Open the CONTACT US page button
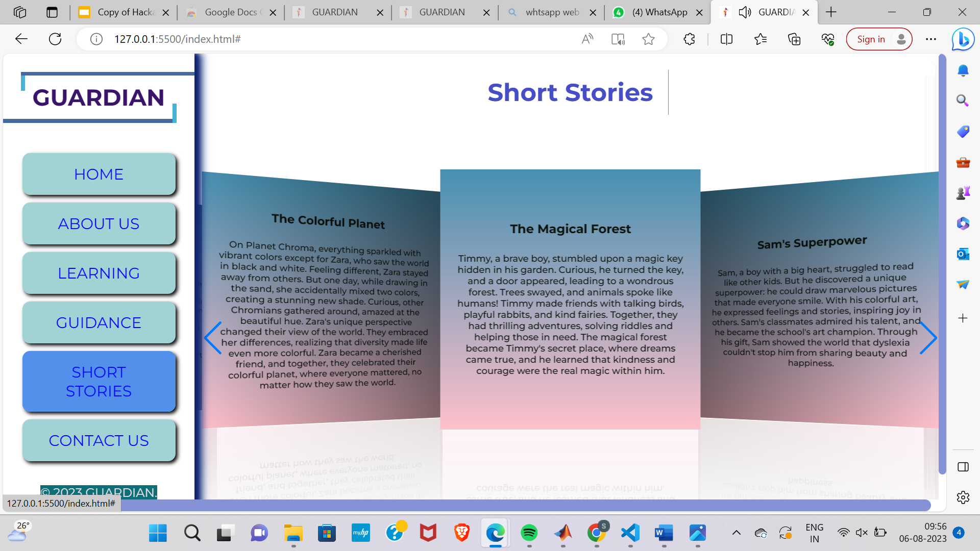This screenshot has width=980, height=551. 99,440
